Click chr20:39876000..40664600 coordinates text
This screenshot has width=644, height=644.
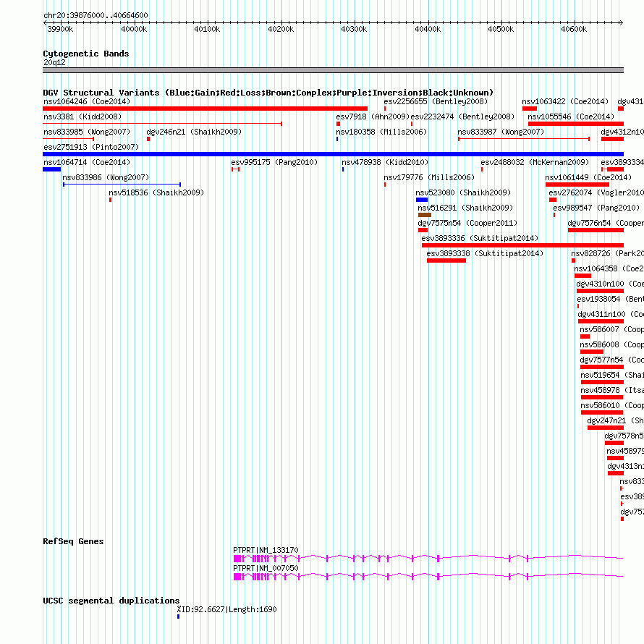tap(96, 15)
